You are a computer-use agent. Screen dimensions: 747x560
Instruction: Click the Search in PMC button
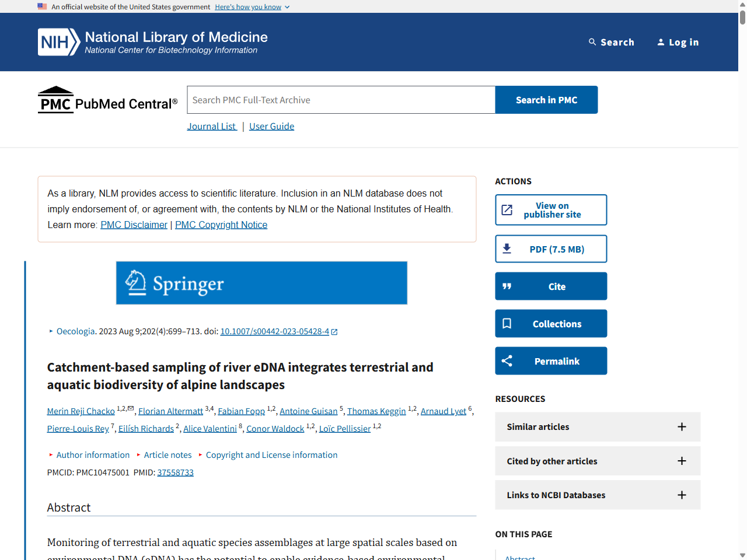[546, 100]
